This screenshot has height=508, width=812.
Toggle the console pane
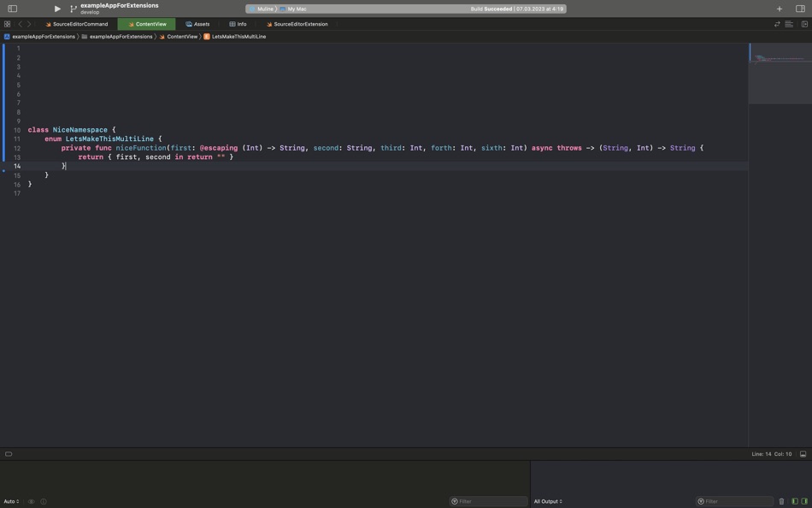click(803, 501)
